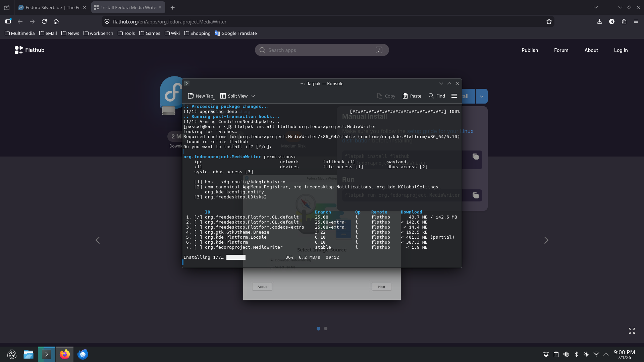
Task: Click Copy in Konsole toolbar
Action: click(x=386, y=96)
